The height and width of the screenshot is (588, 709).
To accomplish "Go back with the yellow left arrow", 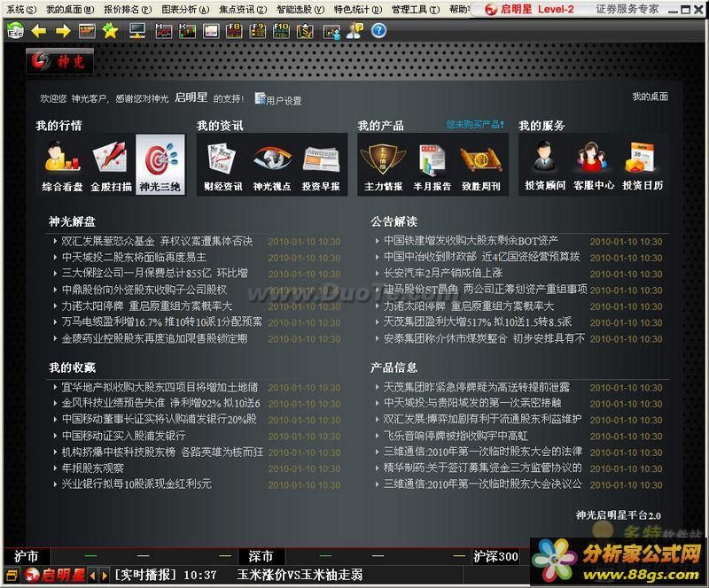I will [39, 31].
